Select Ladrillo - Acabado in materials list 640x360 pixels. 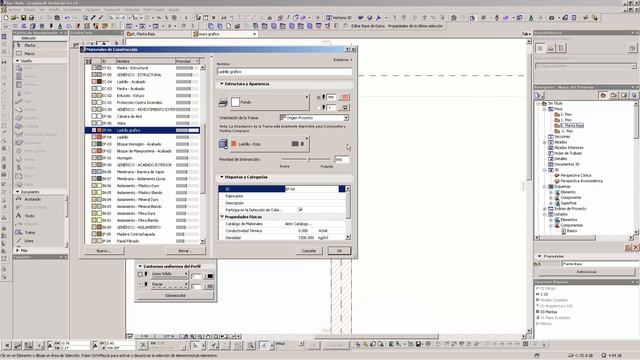(x=142, y=82)
